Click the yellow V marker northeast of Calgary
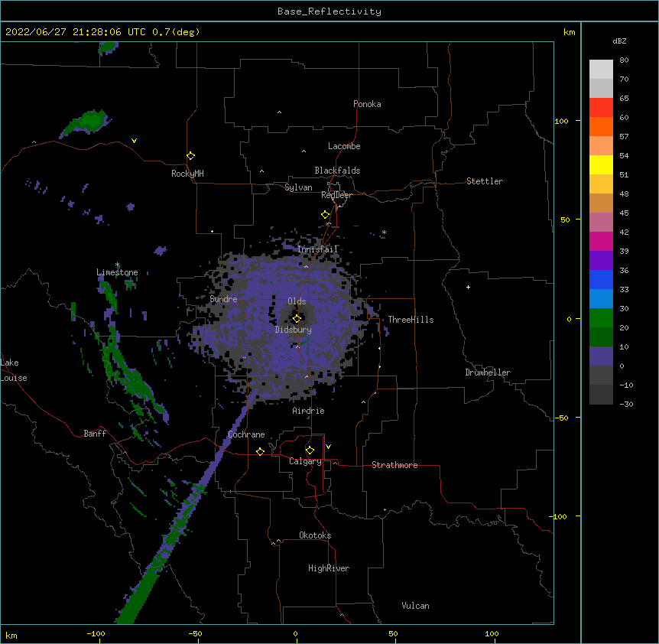Screen dimensions: 659x644 (x=328, y=447)
